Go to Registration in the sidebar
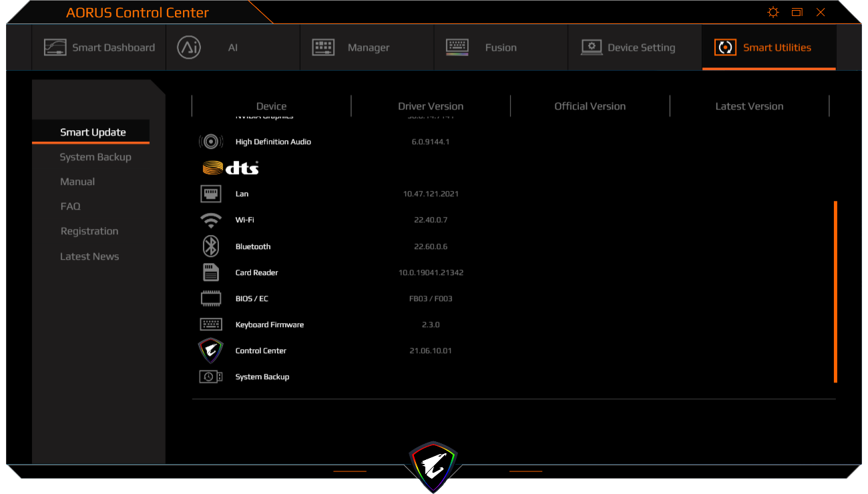 89,231
